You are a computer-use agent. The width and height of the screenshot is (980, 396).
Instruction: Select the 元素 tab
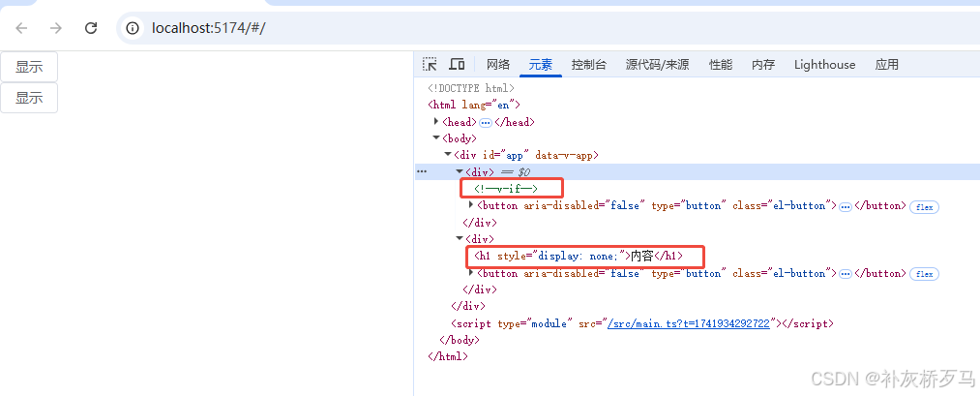(541, 65)
